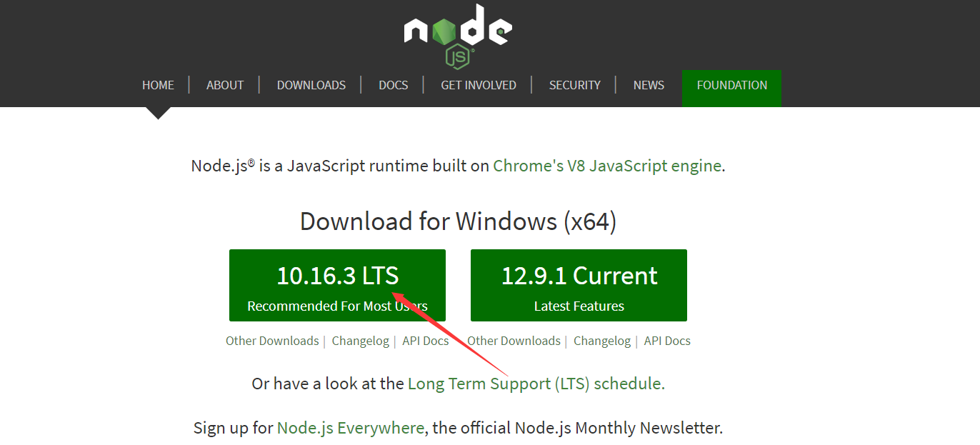Image resolution: width=980 pixels, height=445 pixels.
Task: Open the HOME nav item
Action: coord(158,85)
